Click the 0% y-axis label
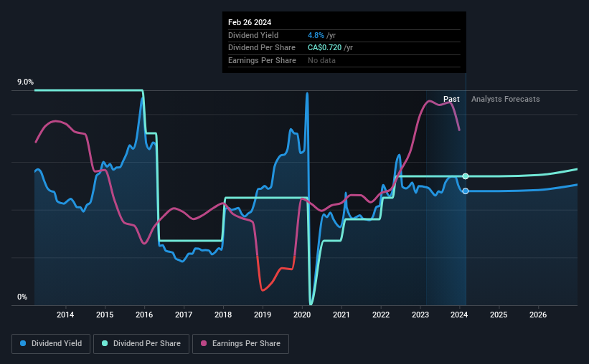Screen dimensions: 589x364 tap(22, 297)
